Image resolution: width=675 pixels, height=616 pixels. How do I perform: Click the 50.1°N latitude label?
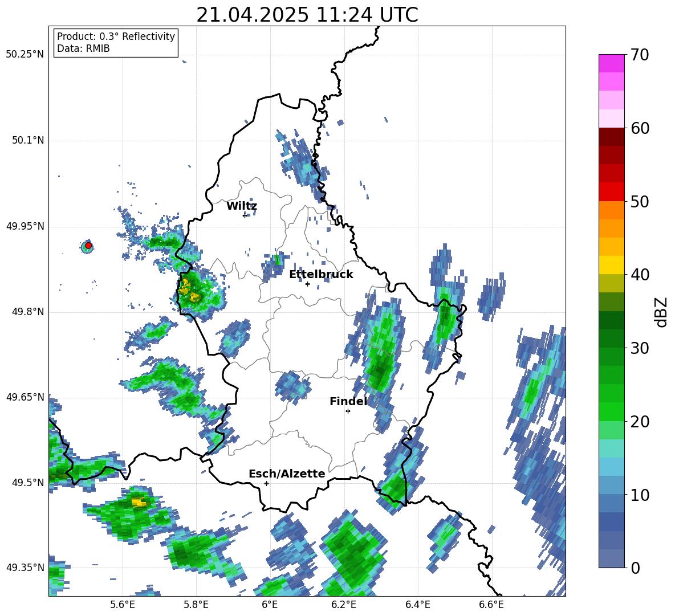(x=28, y=140)
